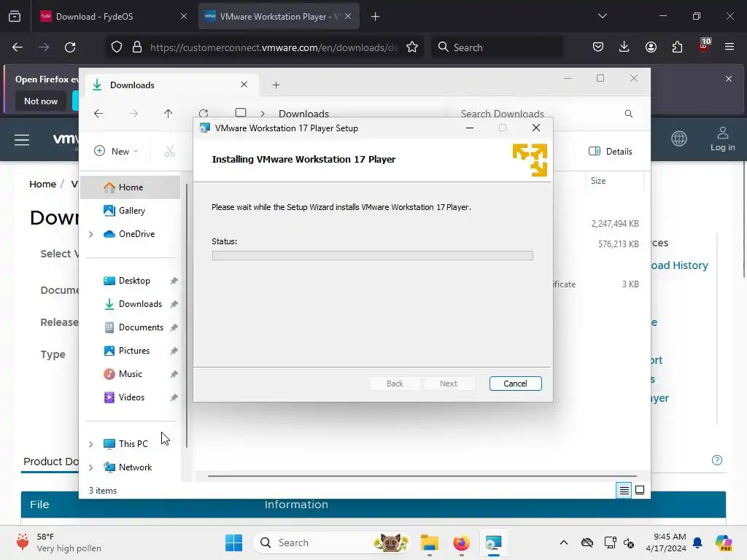Screen dimensions: 747x560
Task: Reload the Firefox page
Action: (70, 47)
